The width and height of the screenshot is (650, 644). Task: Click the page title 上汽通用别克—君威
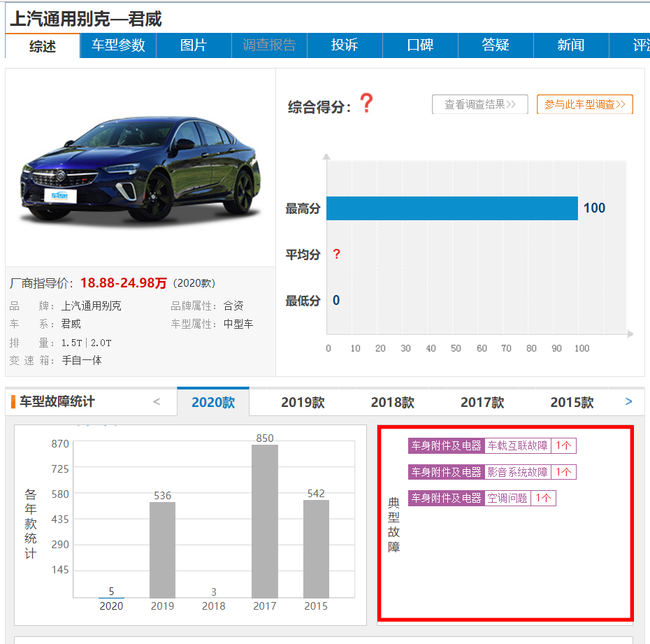click(86, 19)
